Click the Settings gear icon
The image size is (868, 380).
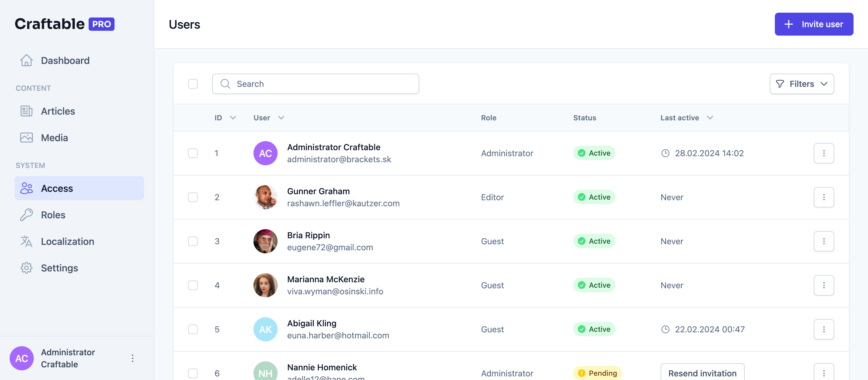26,268
